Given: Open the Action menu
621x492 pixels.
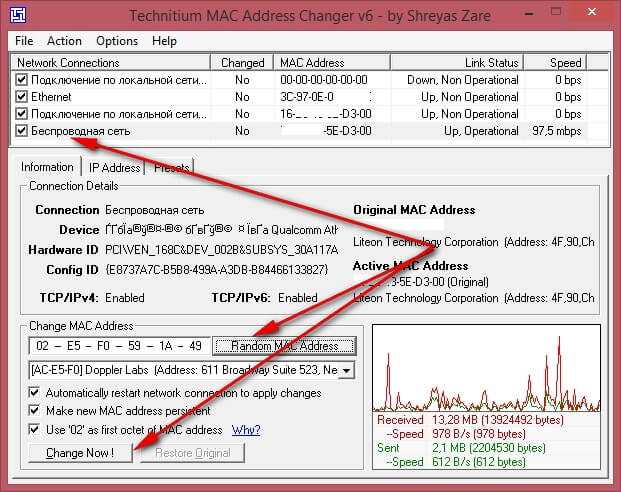Looking at the screenshot, I should 64,41.
